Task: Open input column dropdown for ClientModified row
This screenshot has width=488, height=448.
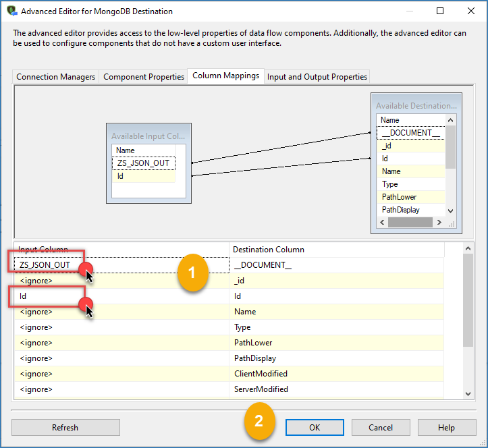Action: click(x=121, y=374)
